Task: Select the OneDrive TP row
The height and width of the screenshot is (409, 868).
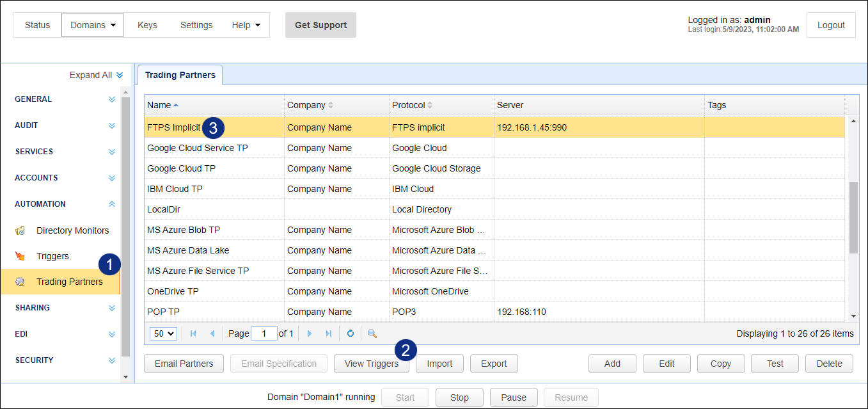Action: coord(494,291)
